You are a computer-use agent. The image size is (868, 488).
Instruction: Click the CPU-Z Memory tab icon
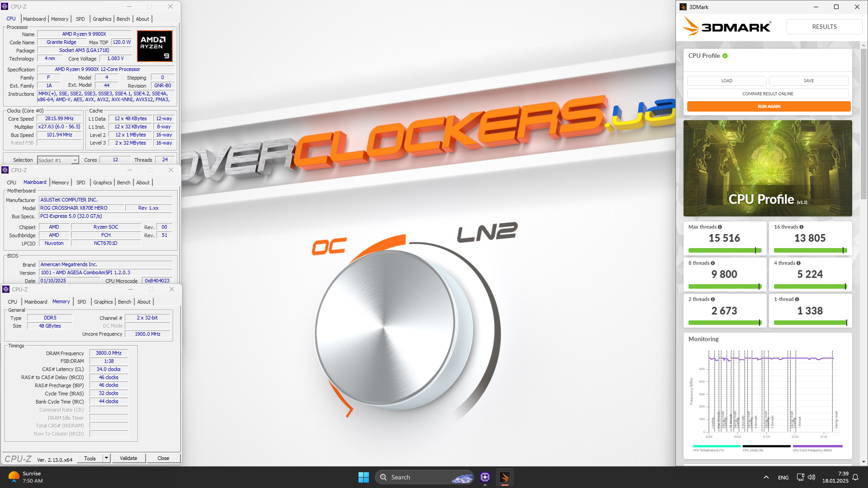click(x=60, y=301)
